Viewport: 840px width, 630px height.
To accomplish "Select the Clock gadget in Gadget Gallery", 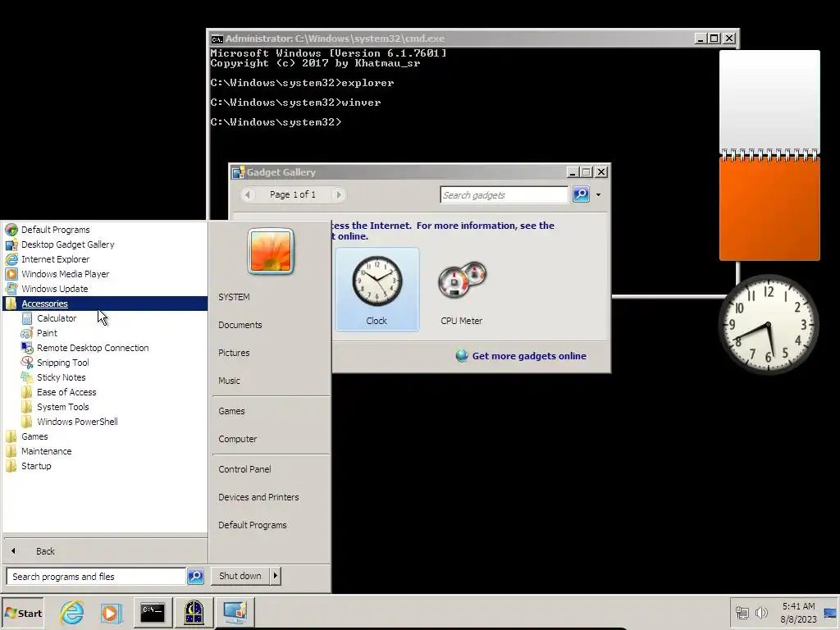I will click(x=377, y=290).
